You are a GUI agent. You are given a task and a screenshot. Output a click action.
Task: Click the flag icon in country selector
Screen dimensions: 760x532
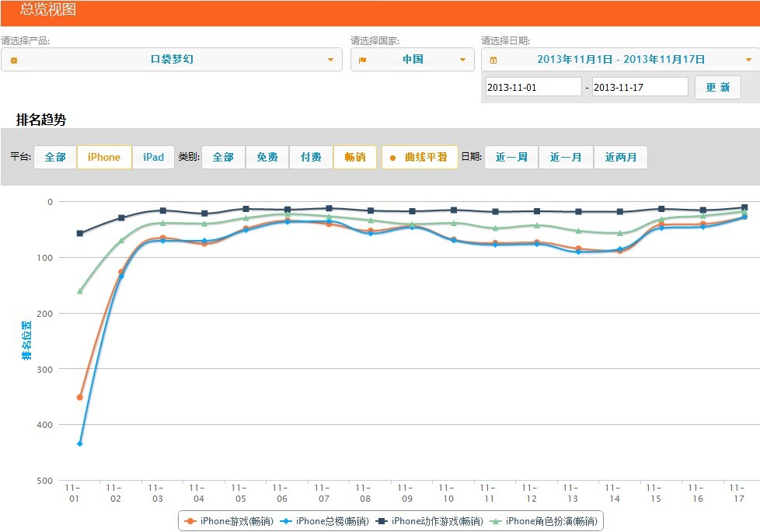[x=362, y=60]
